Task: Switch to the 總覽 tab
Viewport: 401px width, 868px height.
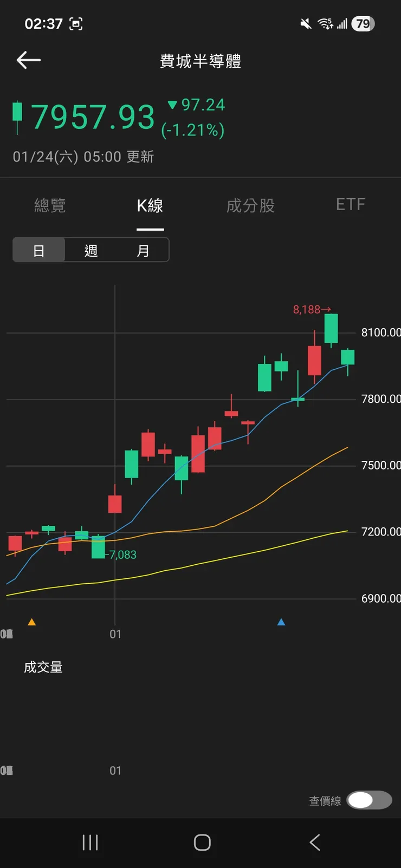Action: [50, 206]
